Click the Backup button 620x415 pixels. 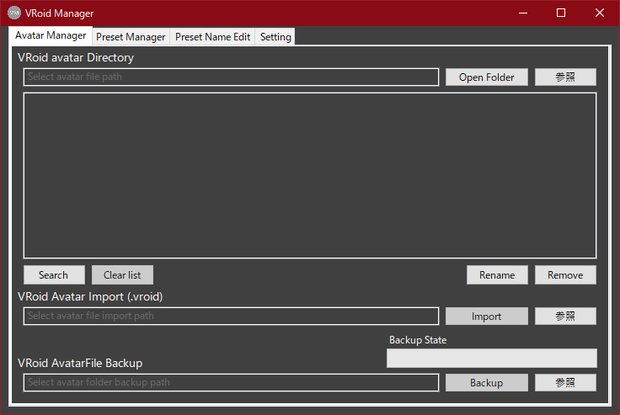point(486,383)
